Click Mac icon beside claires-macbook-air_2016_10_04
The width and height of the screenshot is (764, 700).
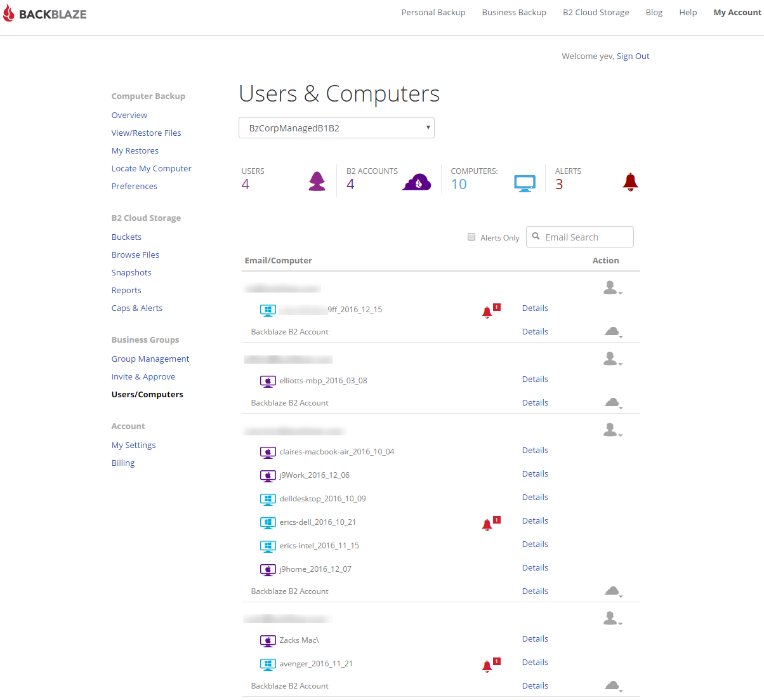(268, 452)
